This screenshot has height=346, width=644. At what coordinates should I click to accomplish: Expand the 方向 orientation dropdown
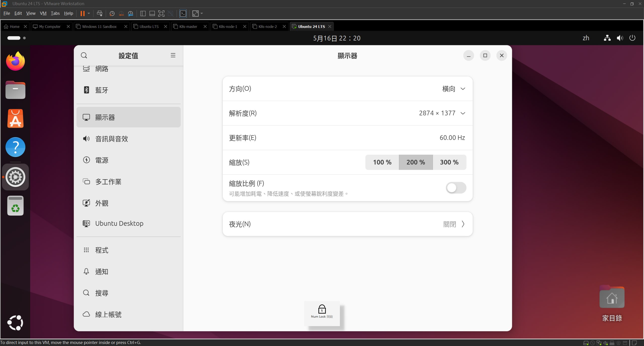[453, 89]
